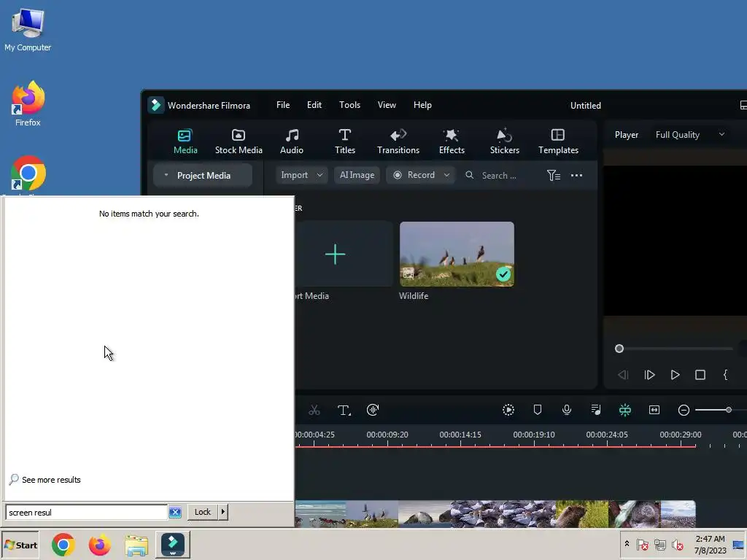
Task: Click the Lock button
Action: (x=203, y=512)
